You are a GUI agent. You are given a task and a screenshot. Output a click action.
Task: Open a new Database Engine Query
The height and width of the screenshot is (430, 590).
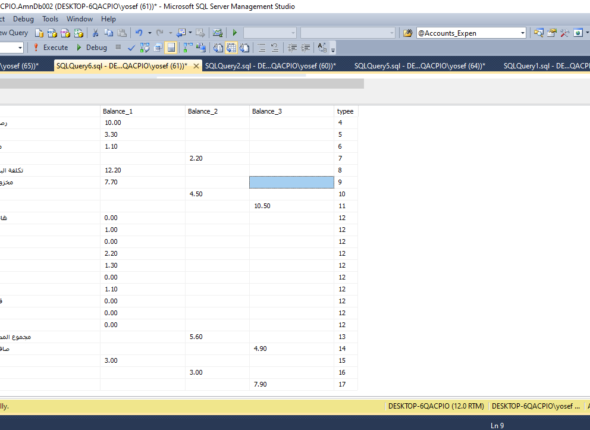(39, 33)
